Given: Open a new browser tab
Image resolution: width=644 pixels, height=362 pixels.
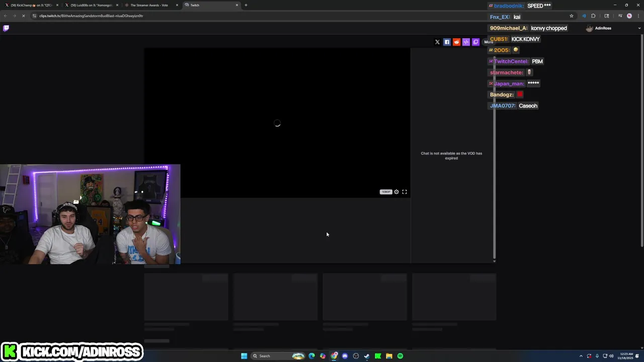Looking at the screenshot, I should pos(246,5).
